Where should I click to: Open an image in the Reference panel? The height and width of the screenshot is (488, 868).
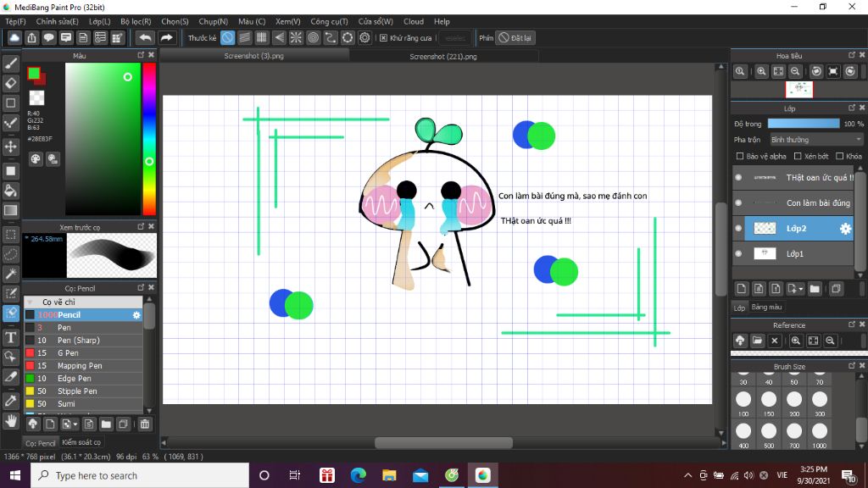pyautogui.click(x=757, y=341)
